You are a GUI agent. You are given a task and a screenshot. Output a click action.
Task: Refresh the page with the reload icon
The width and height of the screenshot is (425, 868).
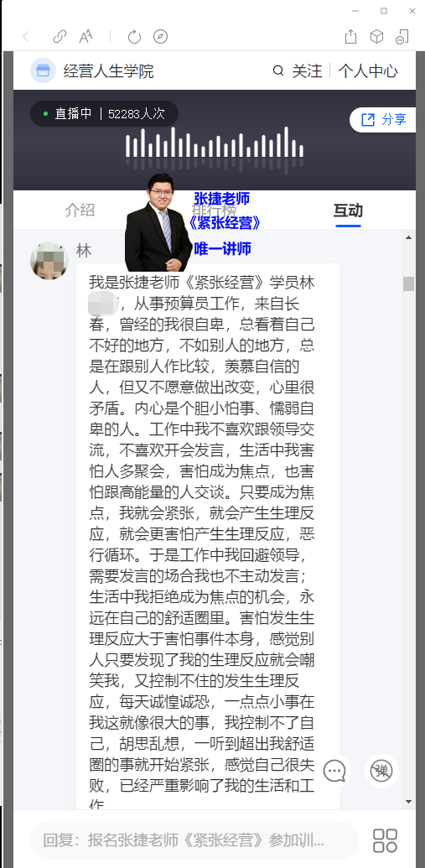tap(134, 37)
